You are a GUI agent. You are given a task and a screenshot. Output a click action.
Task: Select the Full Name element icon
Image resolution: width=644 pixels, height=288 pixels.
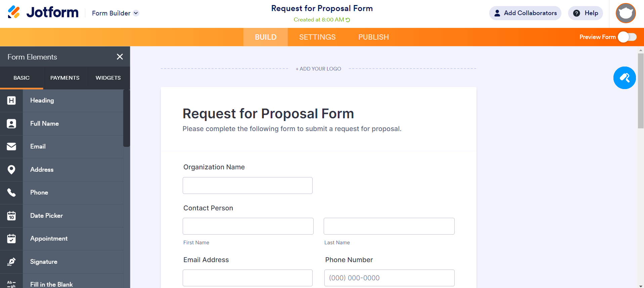point(11,123)
